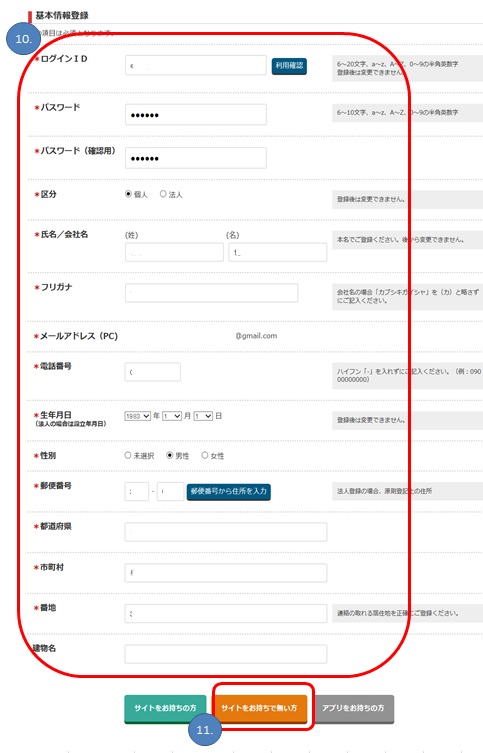
Task: Click the 利用確認 button beside Login ID
Action: coord(289,66)
